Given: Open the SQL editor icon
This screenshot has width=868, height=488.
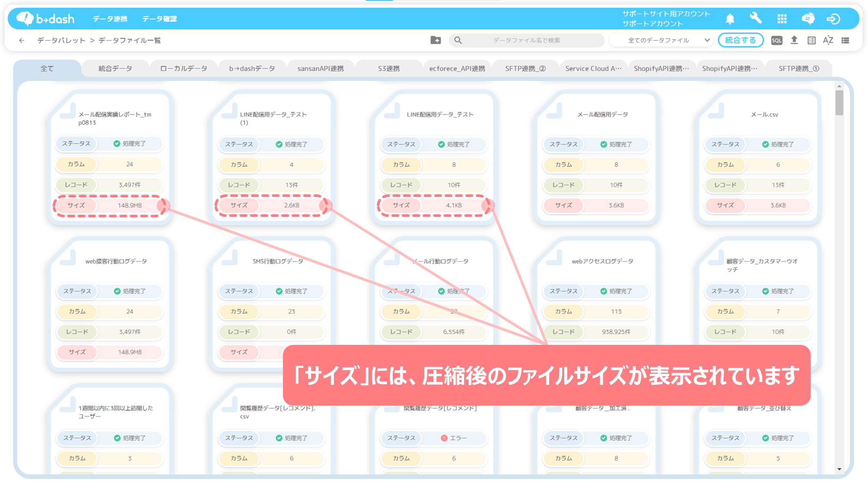Looking at the screenshot, I should tap(777, 40).
